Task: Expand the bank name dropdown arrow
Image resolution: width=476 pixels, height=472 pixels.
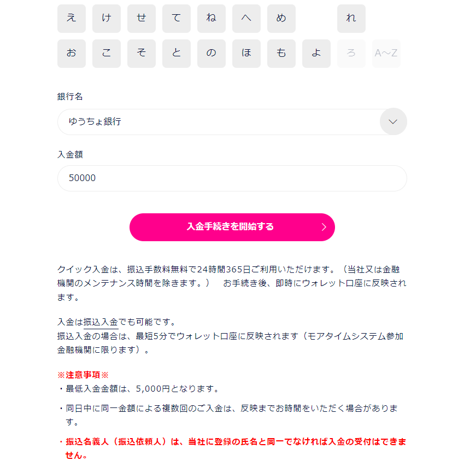Action: click(x=393, y=122)
